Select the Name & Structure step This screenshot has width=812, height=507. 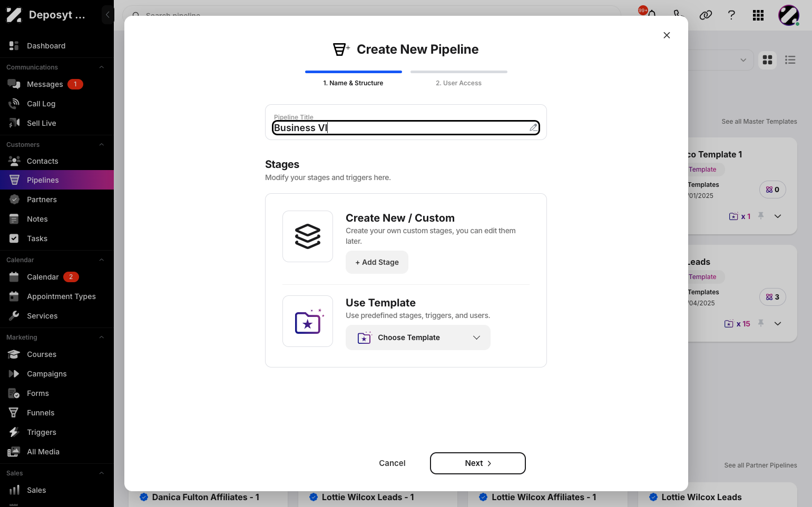click(353, 83)
